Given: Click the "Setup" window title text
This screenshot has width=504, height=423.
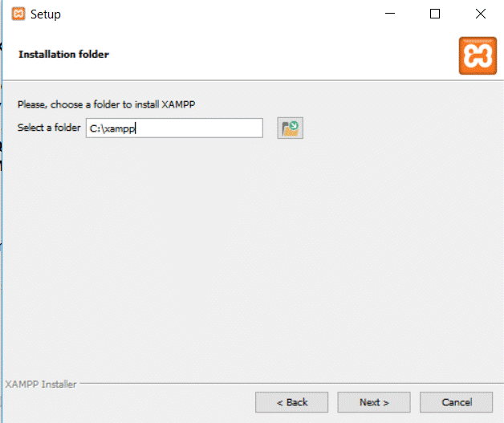Looking at the screenshot, I should click(x=46, y=14).
